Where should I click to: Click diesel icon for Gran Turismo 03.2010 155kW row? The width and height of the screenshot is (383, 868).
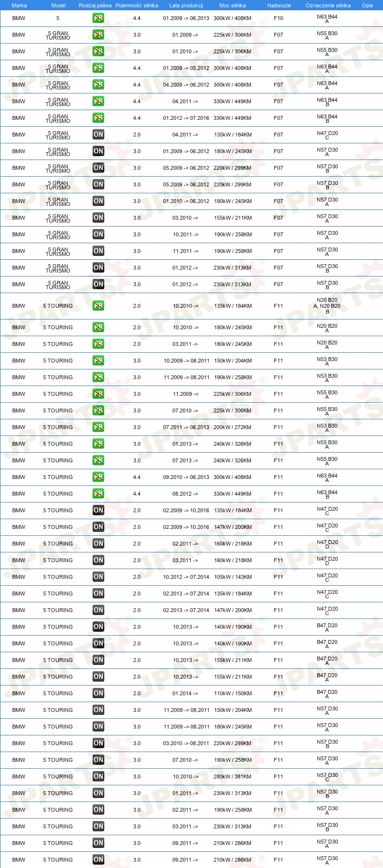98,218
